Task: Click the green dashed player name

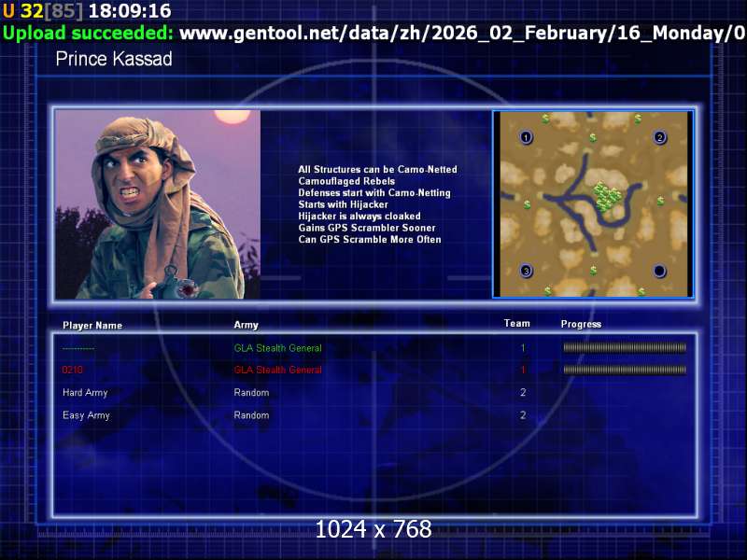Action: coord(78,349)
